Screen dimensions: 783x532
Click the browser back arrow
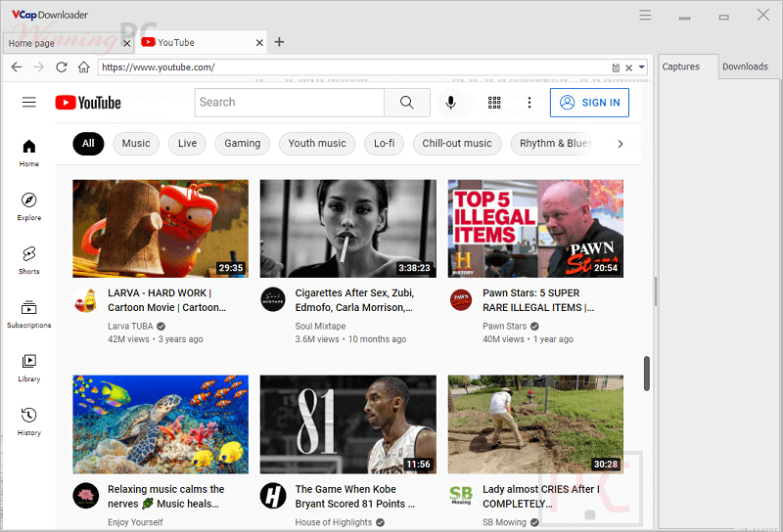[x=16, y=67]
